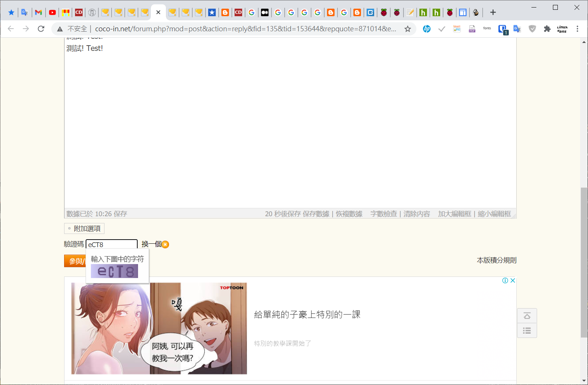588x385 pixels.
Task: Open the Extensions puzzle menu
Action: point(547,29)
